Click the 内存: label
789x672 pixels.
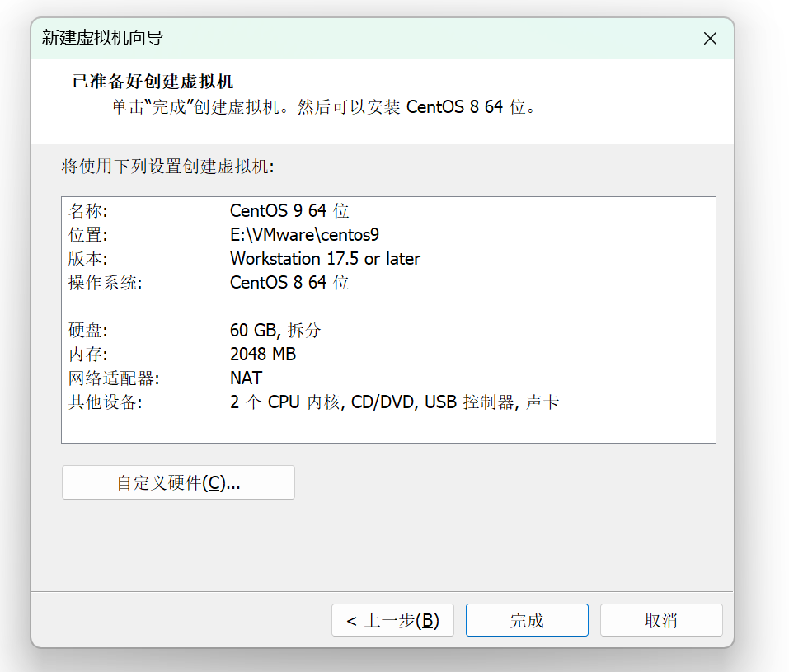tap(88, 354)
